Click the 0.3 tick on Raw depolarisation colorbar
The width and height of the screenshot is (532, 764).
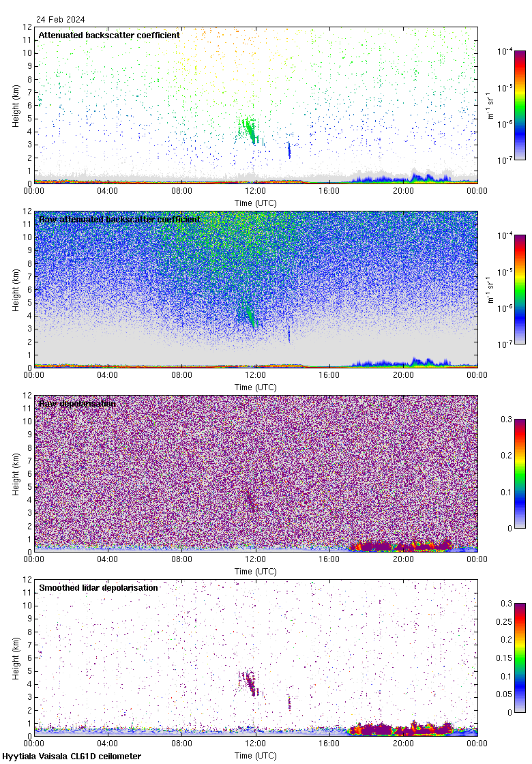[x=506, y=419]
